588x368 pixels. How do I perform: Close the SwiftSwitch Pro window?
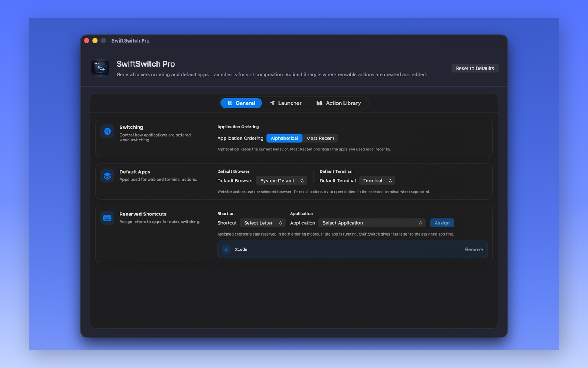[87, 40]
